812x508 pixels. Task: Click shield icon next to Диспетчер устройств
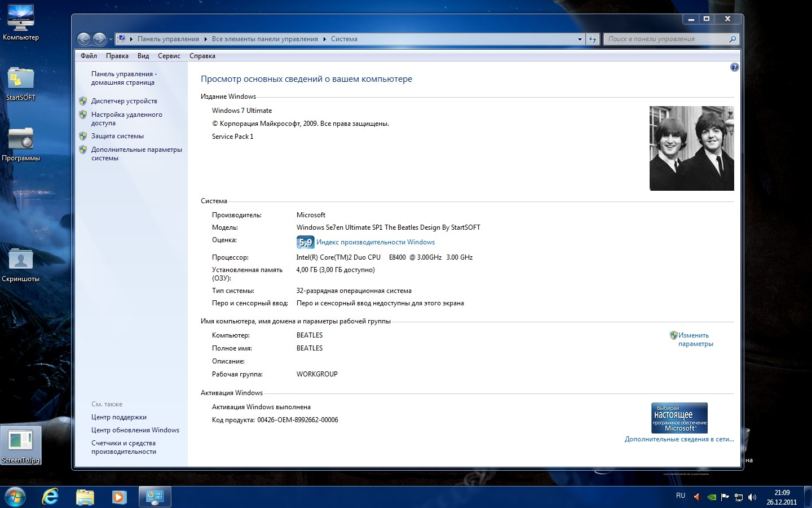coord(83,101)
